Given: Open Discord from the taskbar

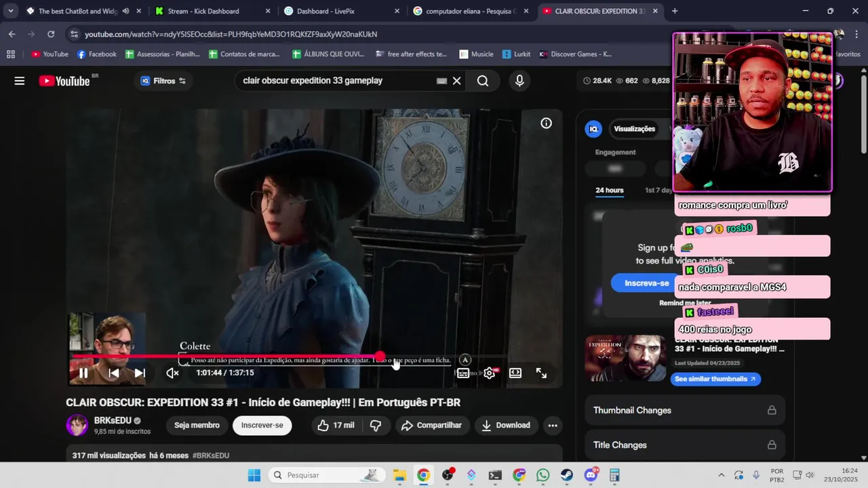Looking at the screenshot, I should coord(591,475).
